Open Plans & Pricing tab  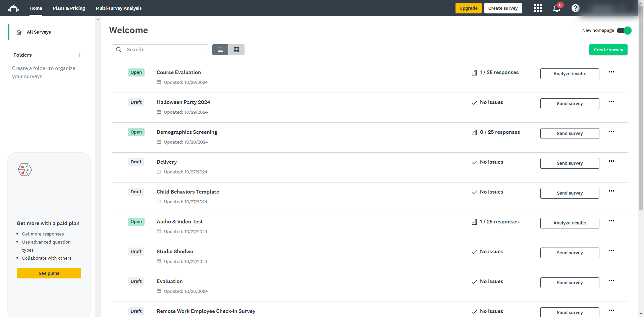coord(69,8)
